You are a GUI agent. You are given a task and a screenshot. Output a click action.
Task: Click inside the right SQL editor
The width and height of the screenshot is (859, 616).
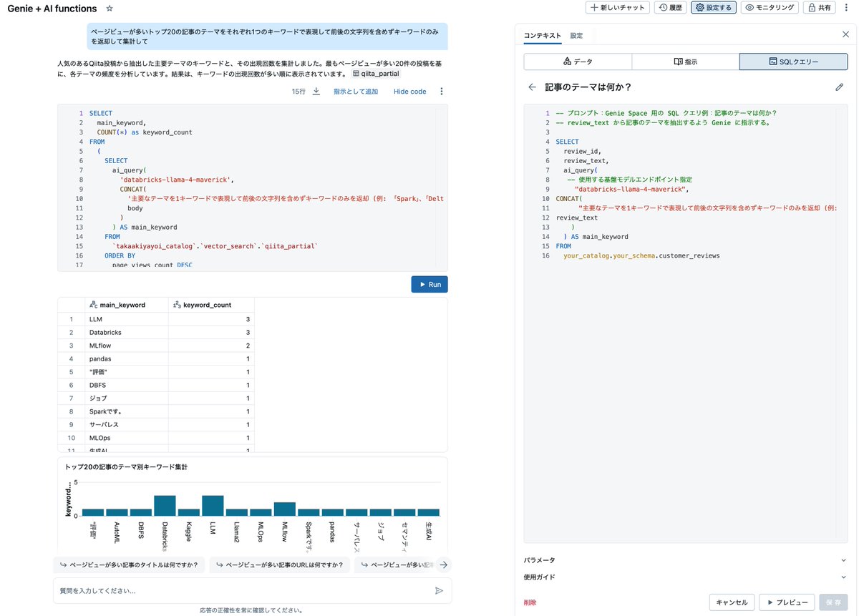tap(685, 322)
